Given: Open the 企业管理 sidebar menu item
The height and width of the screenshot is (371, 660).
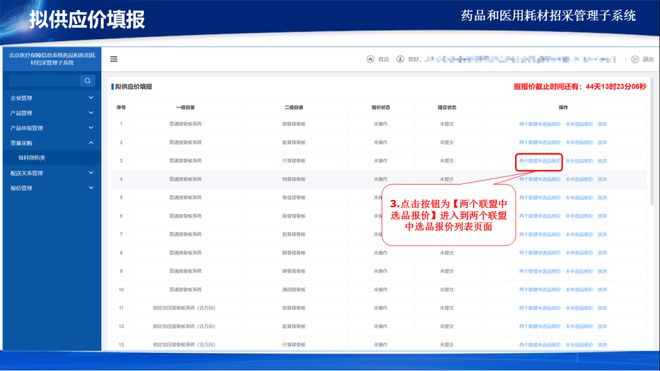Looking at the screenshot, I should click(x=52, y=98).
